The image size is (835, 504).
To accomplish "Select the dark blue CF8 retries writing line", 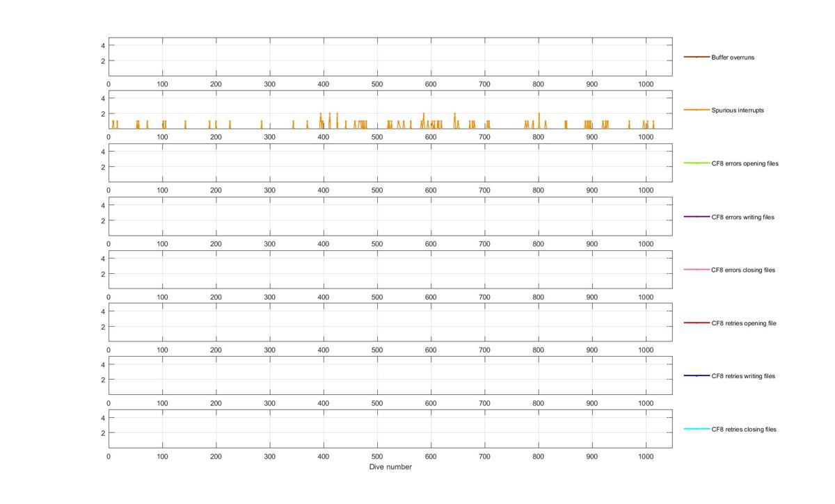I will click(x=697, y=376).
